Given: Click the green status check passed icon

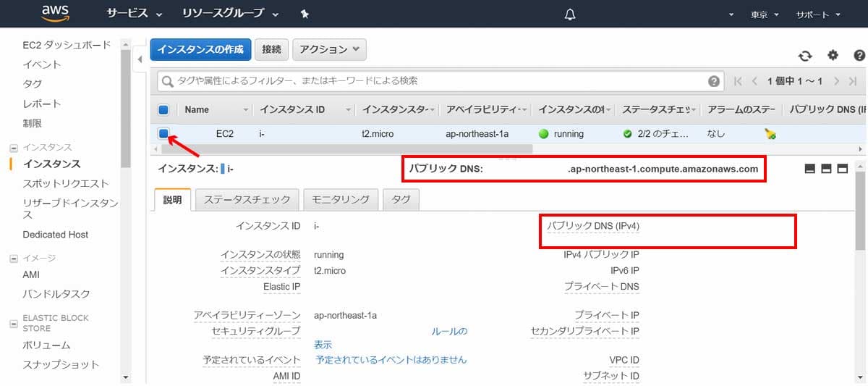Looking at the screenshot, I should click(x=628, y=134).
